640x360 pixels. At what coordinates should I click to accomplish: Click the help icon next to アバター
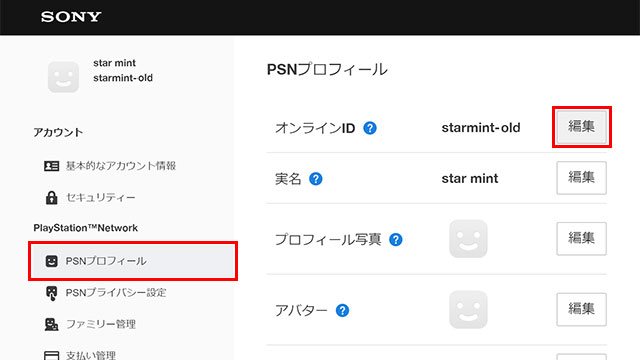342,311
